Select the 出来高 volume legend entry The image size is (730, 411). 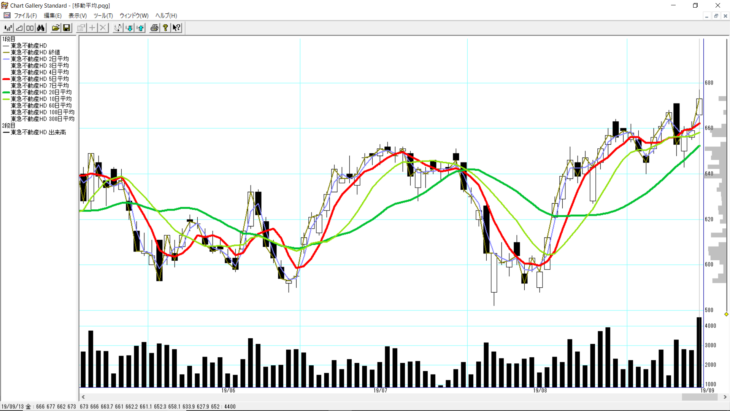click(x=38, y=132)
